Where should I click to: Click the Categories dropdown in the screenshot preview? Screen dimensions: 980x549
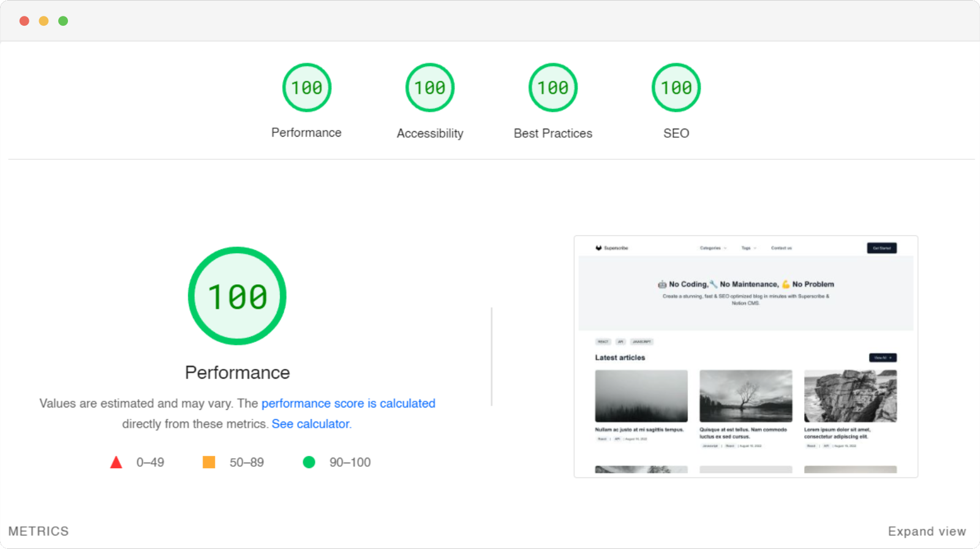coord(713,248)
